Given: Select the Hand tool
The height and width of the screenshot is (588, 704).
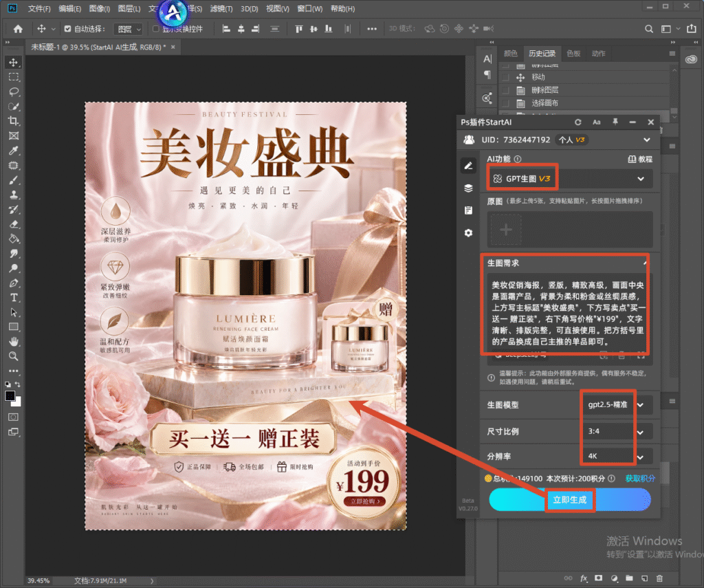Looking at the screenshot, I should pyautogui.click(x=14, y=341).
